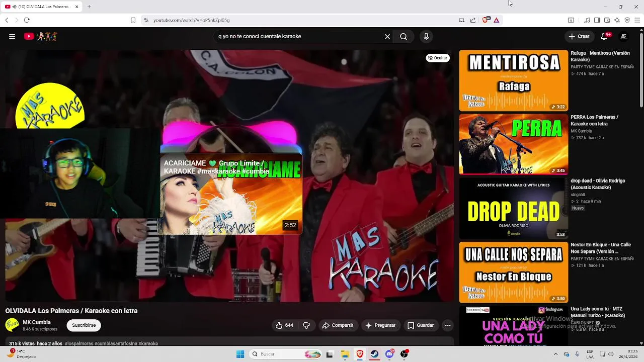Open the Windows Start menu

(240, 354)
